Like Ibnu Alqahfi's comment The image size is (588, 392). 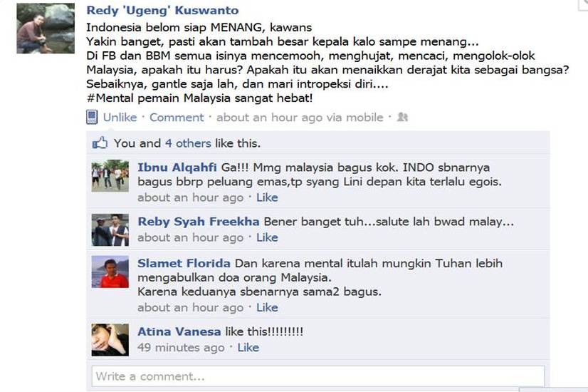[x=267, y=197]
